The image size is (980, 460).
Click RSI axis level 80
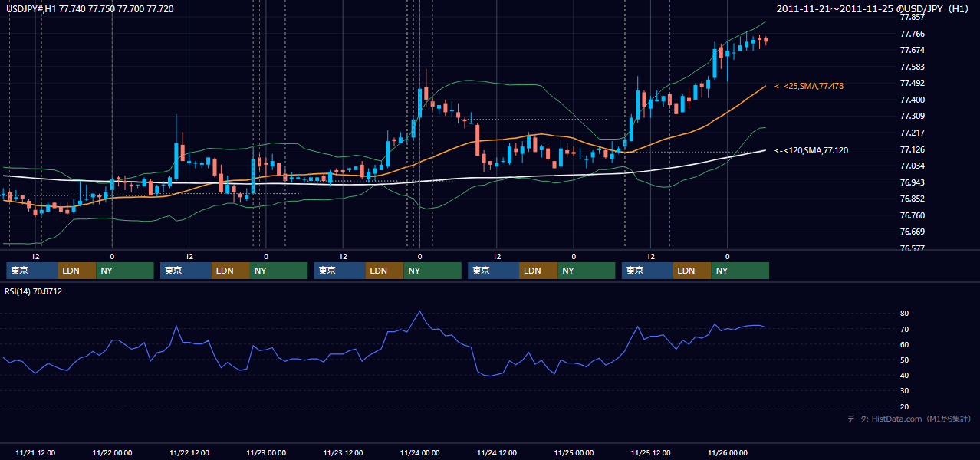tap(904, 314)
